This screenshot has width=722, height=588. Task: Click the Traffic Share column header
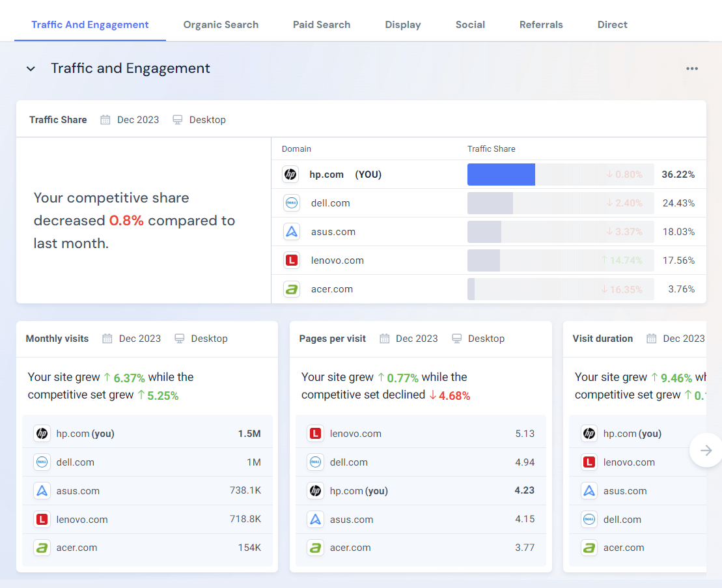(x=492, y=148)
